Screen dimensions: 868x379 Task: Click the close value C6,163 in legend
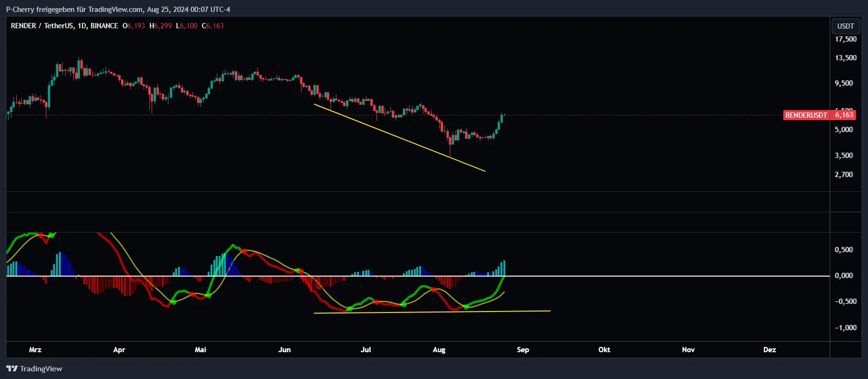pyautogui.click(x=213, y=26)
